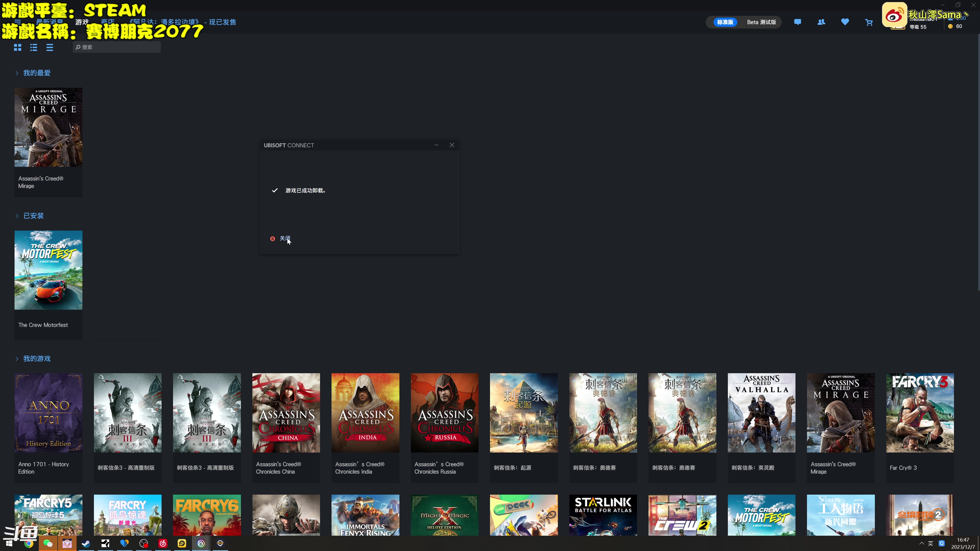This screenshot has height=551, width=980.
Task: Open Anno 1701 History Edition
Action: click(x=48, y=428)
